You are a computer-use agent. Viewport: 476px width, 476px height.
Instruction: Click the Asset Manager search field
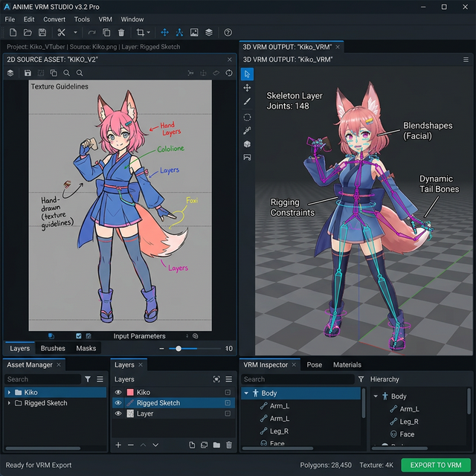coord(43,379)
